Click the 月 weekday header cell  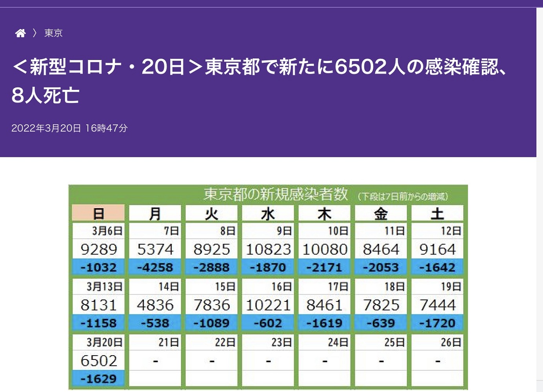pos(155,213)
